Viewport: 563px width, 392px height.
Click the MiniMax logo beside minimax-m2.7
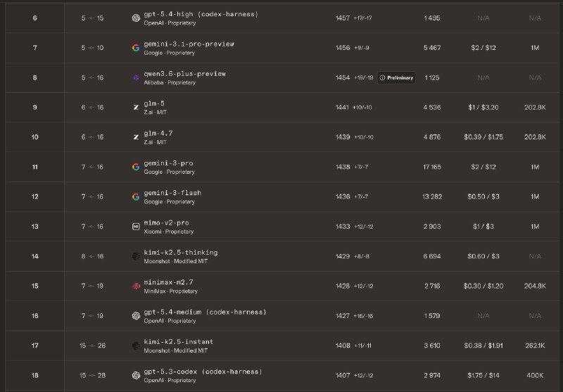[x=136, y=286]
